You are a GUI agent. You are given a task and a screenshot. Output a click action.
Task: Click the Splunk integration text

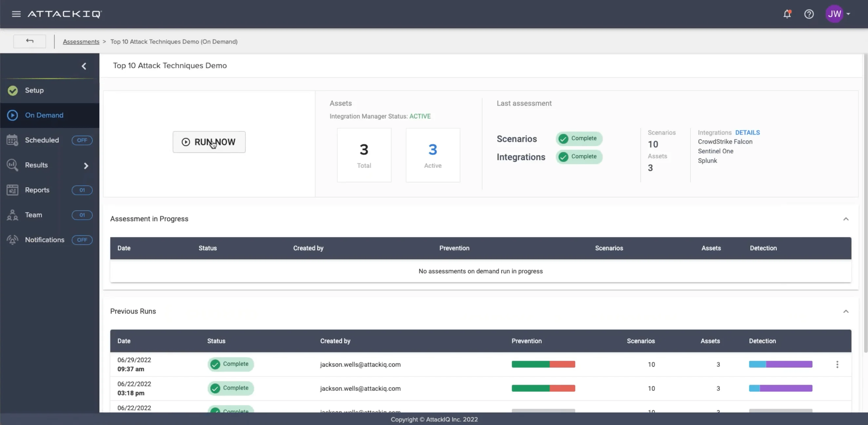(x=707, y=160)
